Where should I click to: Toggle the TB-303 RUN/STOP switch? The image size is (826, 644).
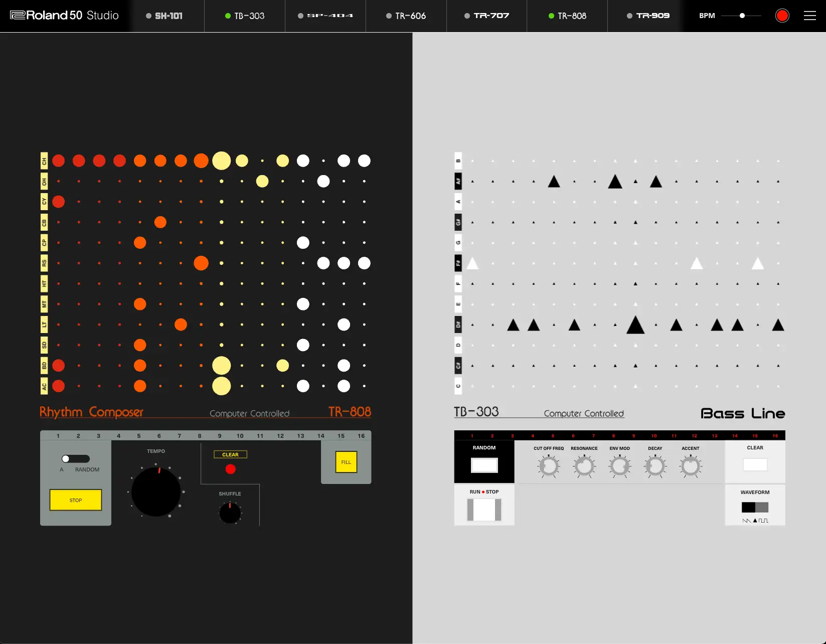tap(484, 510)
